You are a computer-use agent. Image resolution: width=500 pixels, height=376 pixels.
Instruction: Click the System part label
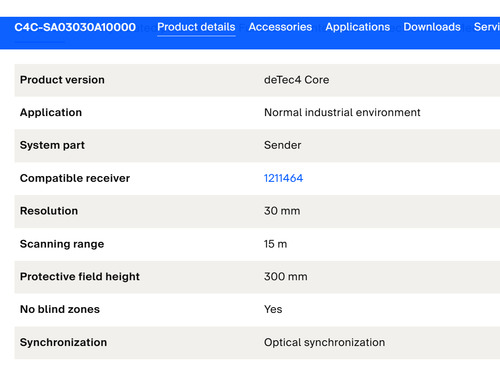pos(52,145)
